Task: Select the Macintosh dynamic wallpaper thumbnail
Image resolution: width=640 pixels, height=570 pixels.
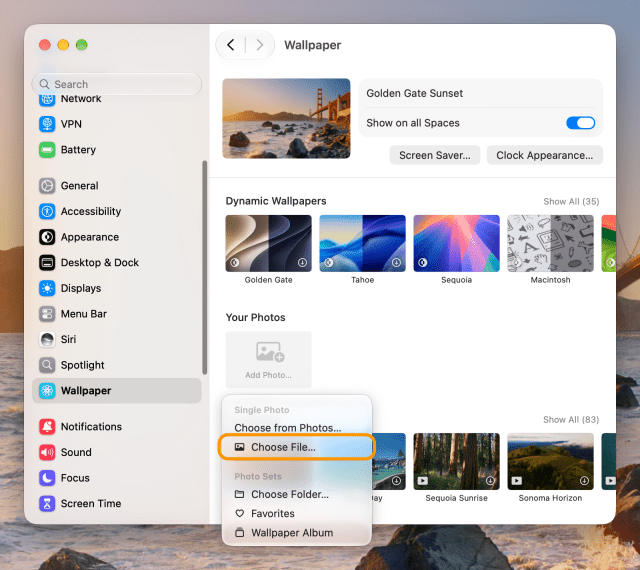Action: pyautogui.click(x=550, y=243)
